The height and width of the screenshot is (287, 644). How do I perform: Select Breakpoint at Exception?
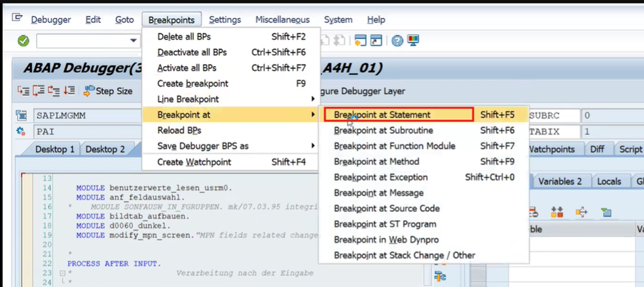coord(423,177)
